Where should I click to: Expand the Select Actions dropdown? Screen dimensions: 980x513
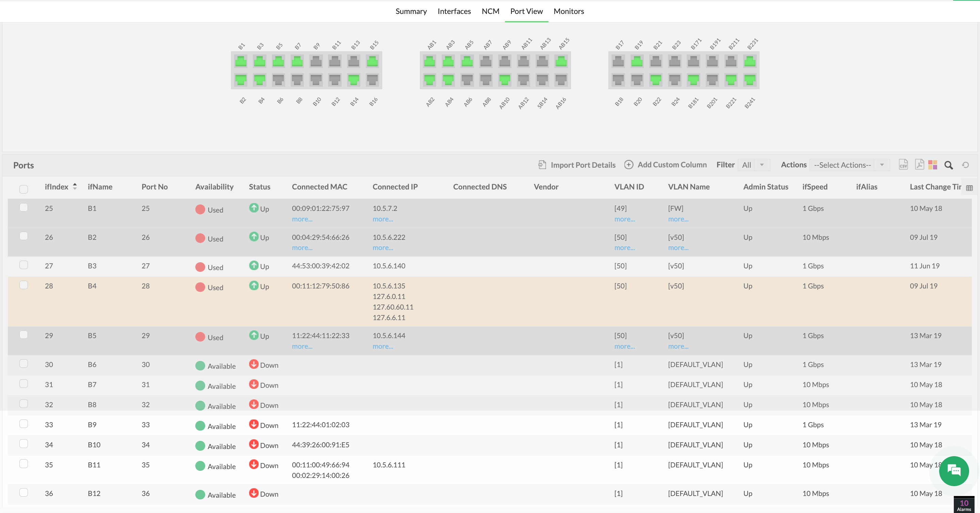(x=850, y=165)
